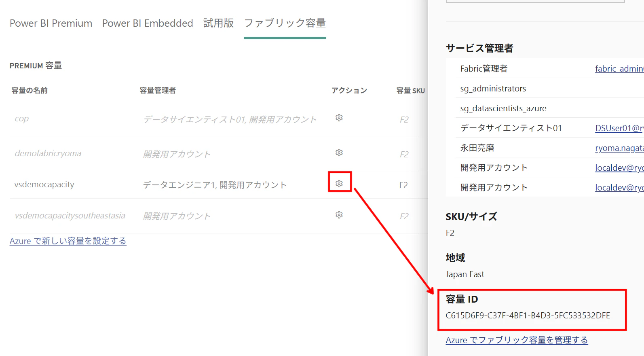Screen dimensions: 644x356
Task: Select the ファブリック容量 tab
Action: 285,23
